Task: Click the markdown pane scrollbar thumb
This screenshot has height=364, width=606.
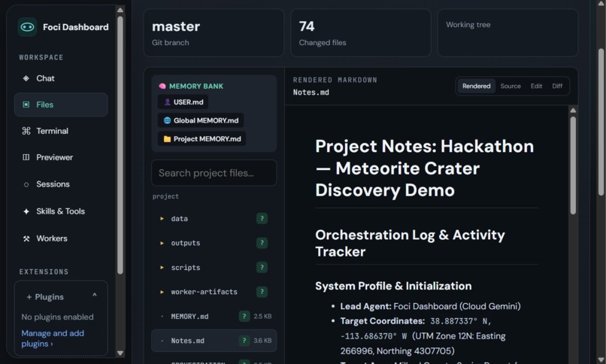Action: (x=573, y=165)
